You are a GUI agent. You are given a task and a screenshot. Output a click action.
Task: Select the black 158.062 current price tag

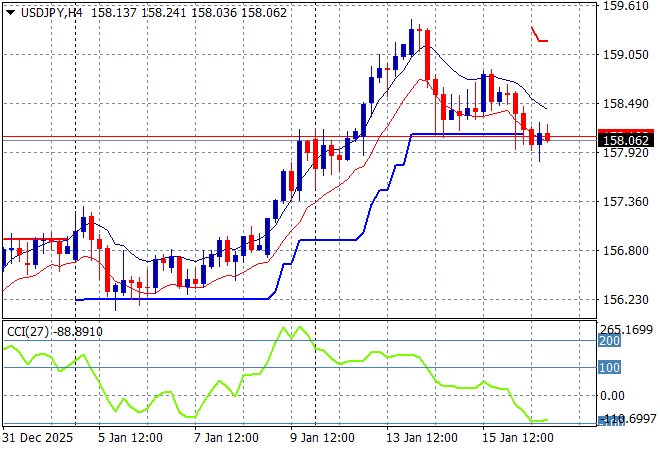pos(625,141)
